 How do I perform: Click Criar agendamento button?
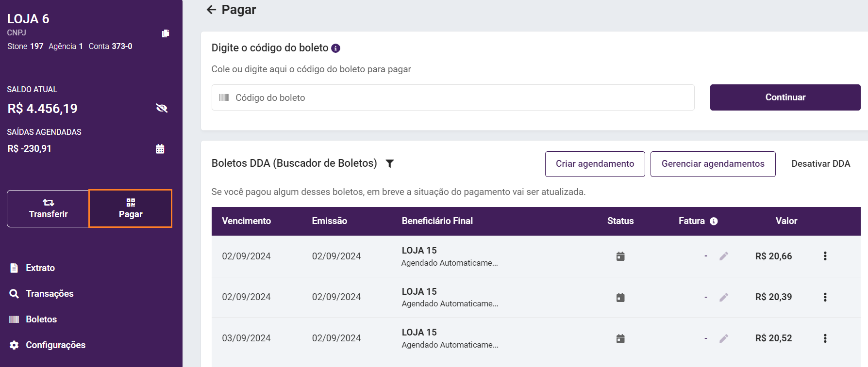[595, 164]
